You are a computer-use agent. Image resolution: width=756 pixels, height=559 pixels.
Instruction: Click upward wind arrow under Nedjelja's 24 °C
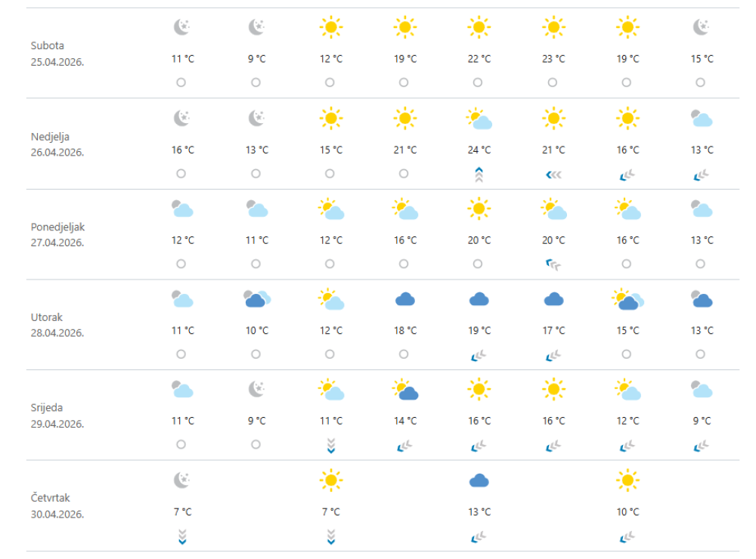click(x=479, y=175)
